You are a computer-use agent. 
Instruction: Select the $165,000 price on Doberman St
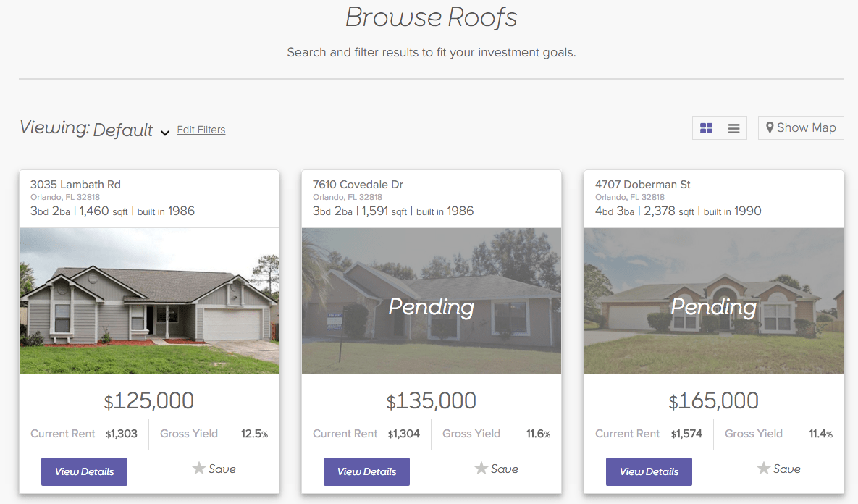[x=714, y=400]
